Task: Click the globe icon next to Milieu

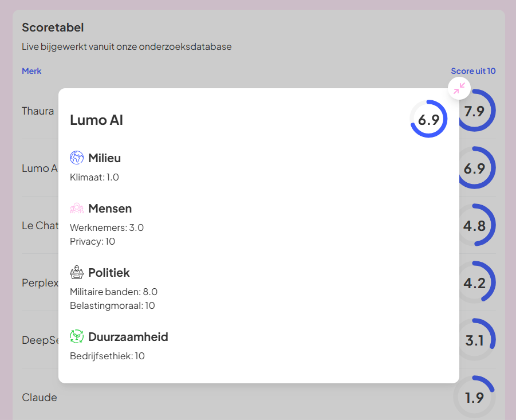Action: click(77, 158)
